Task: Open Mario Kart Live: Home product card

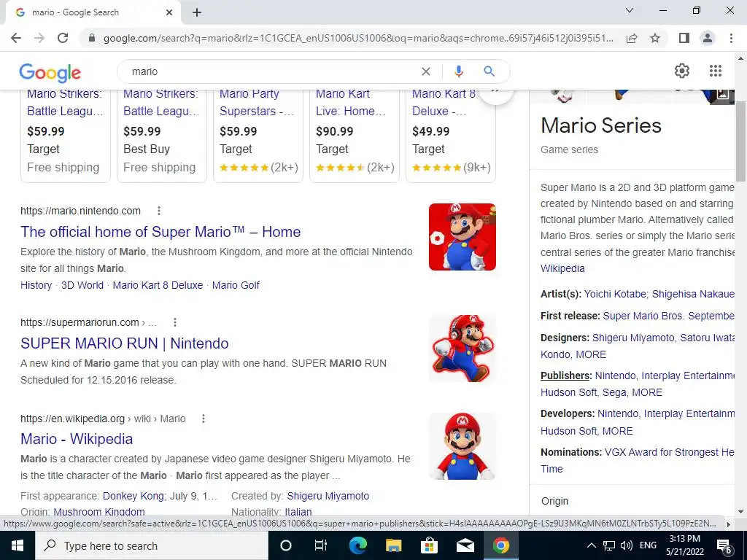Action: 355,136
